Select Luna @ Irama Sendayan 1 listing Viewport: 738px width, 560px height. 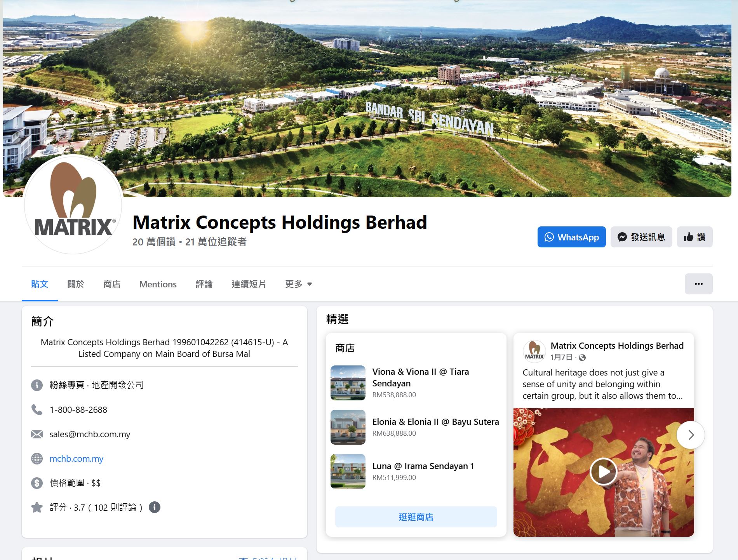(x=423, y=466)
